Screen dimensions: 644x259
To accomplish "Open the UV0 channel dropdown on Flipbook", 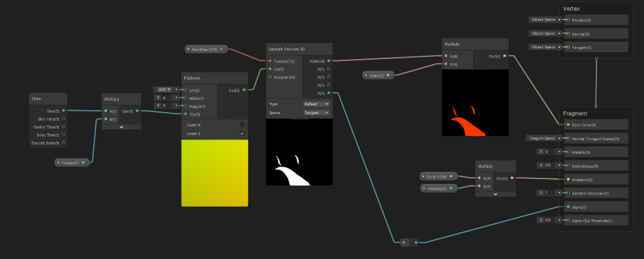I will coord(163,89).
